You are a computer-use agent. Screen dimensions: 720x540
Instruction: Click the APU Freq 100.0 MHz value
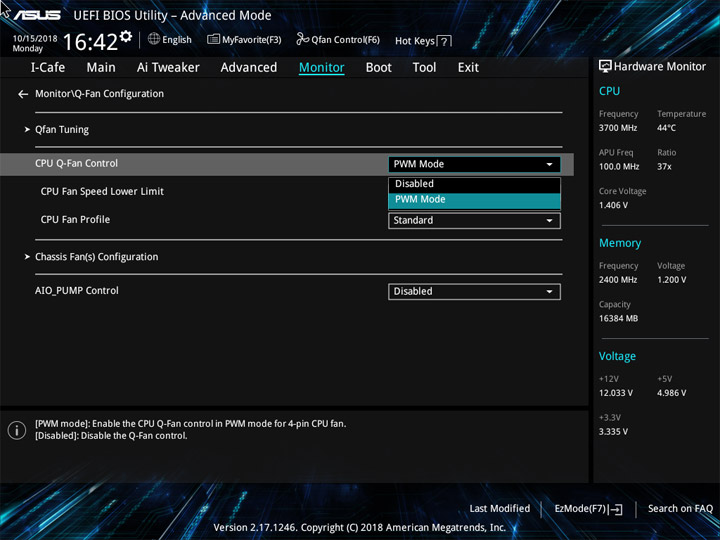coord(619,167)
